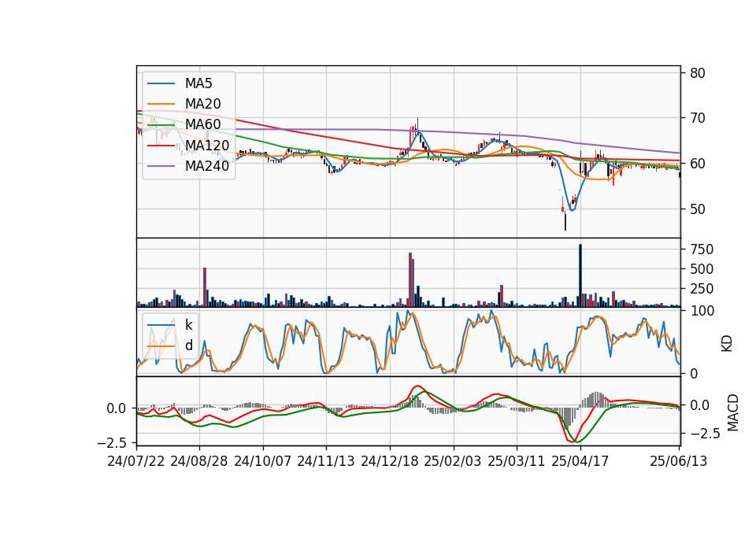Click the price peak candlestick near 70
Viewport: 756px width, 543px height.
pyautogui.click(x=417, y=126)
